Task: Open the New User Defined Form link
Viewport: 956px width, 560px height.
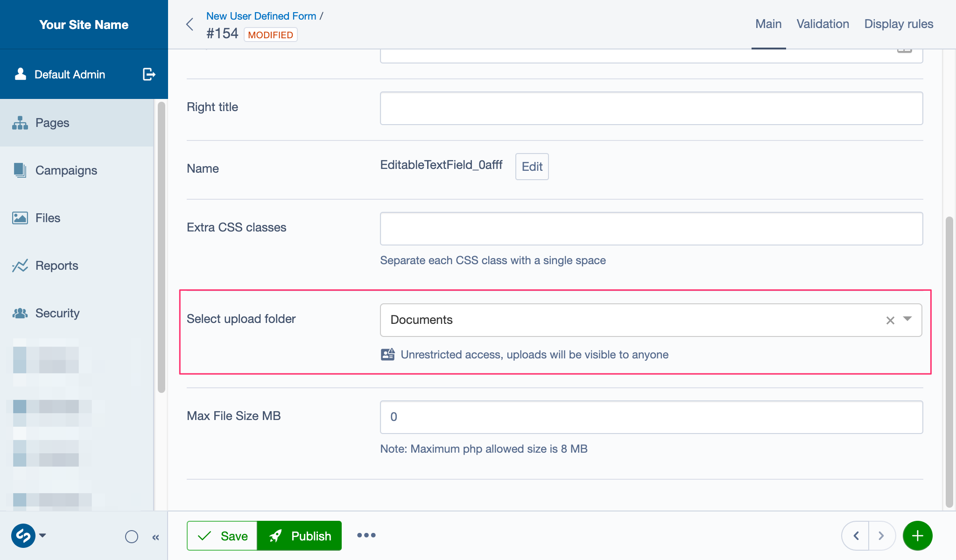Action: [x=261, y=15]
